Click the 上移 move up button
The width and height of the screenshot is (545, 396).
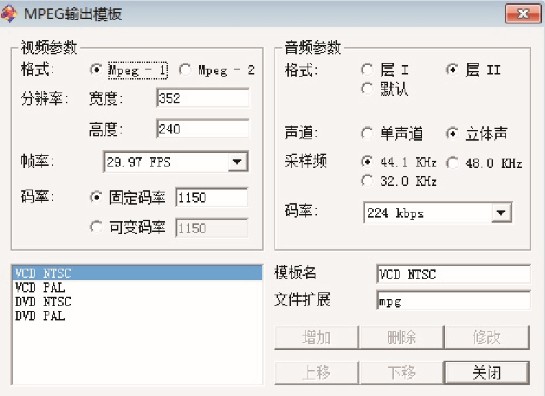316,373
